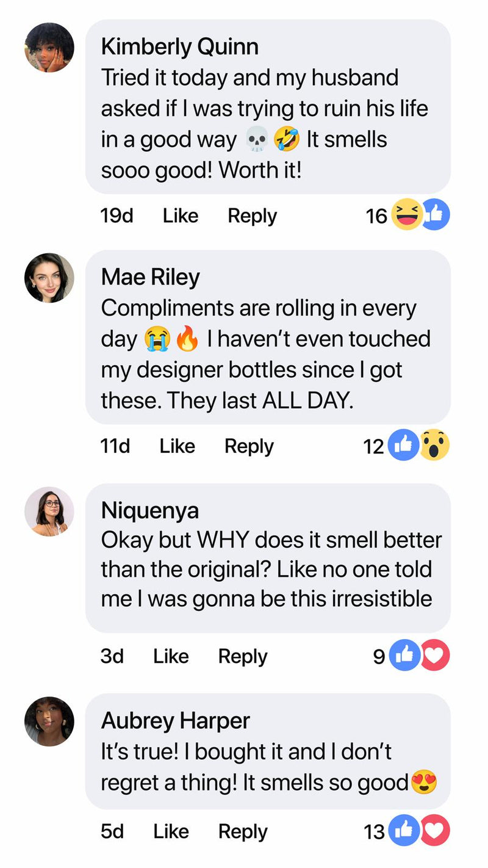Reply to Niquenya's comment
Image resolution: width=488 pixels, height=868 pixels.
243,656
